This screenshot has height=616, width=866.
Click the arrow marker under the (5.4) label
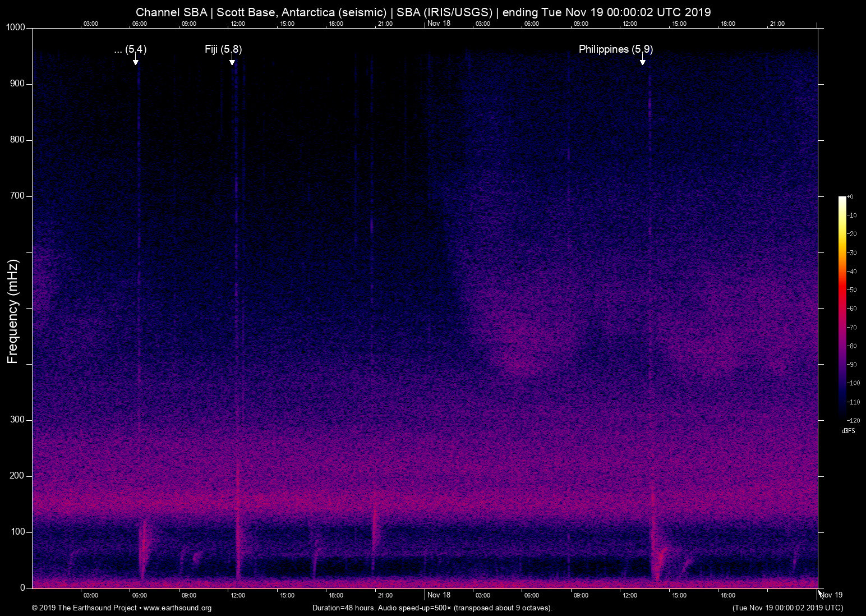pyautogui.click(x=136, y=61)
